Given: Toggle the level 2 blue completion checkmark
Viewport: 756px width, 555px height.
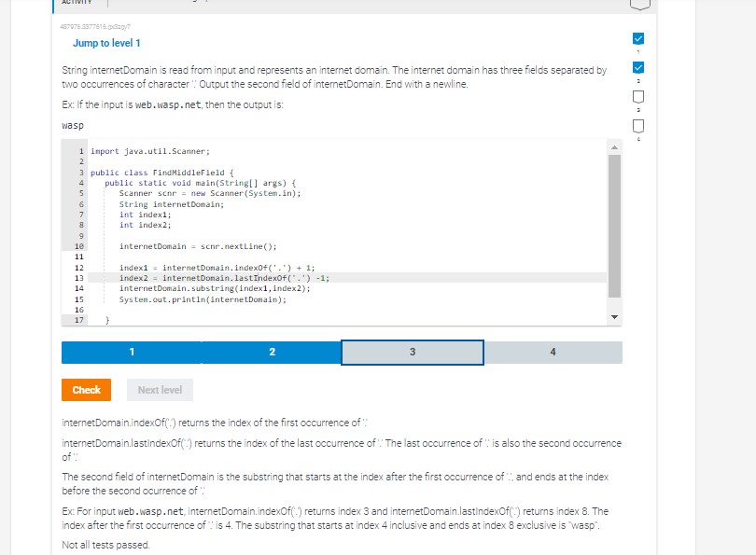Looking at the screenshot, I should (x=637, y=66).
